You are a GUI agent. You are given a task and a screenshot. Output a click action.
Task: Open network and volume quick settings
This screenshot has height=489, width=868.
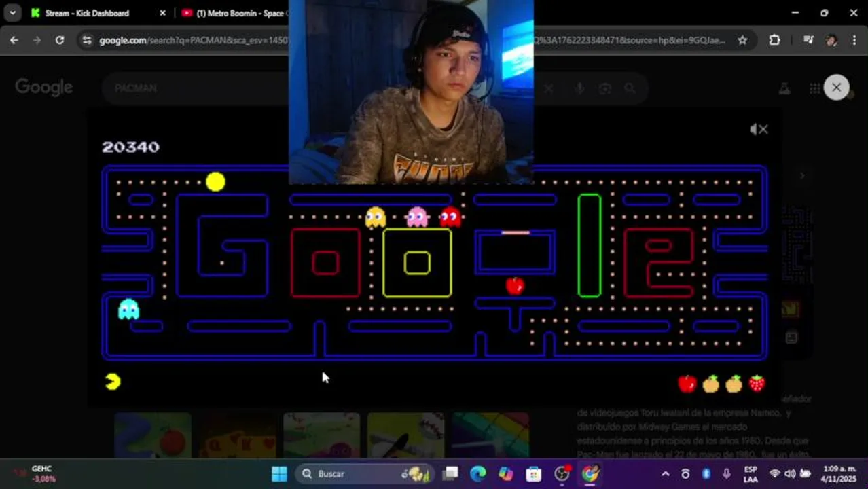point(790,474)
